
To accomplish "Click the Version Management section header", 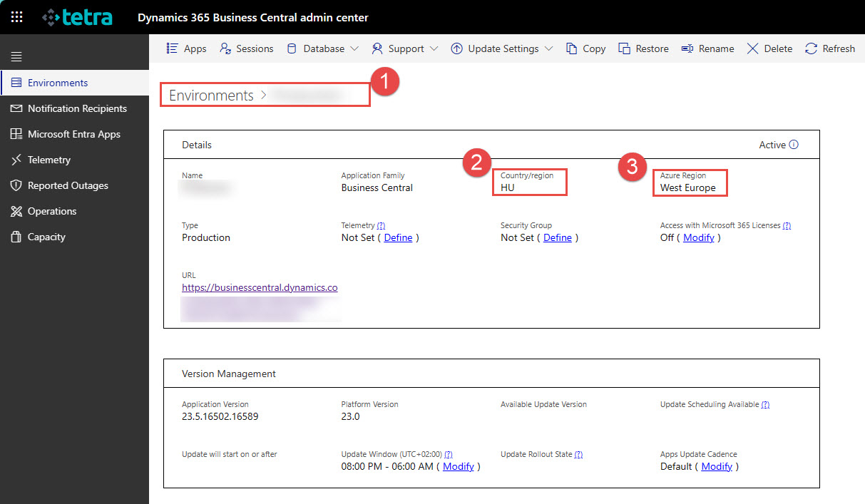I will (229, 374).
